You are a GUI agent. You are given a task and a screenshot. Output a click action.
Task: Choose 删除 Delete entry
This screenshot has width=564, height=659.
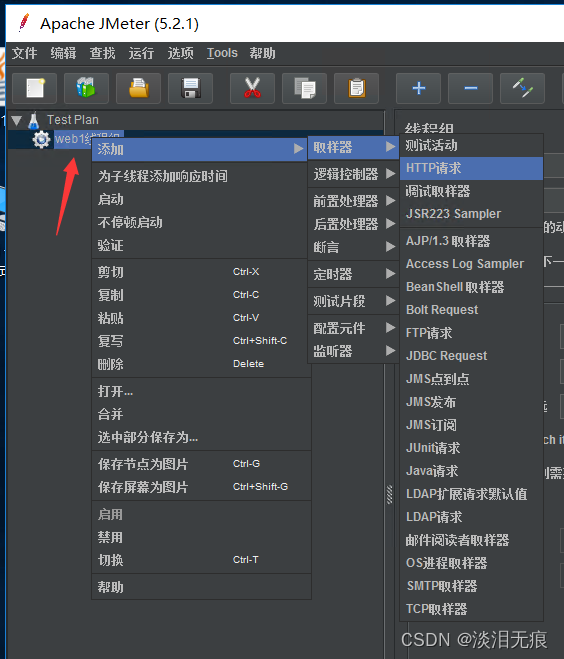tap(200, 364)
